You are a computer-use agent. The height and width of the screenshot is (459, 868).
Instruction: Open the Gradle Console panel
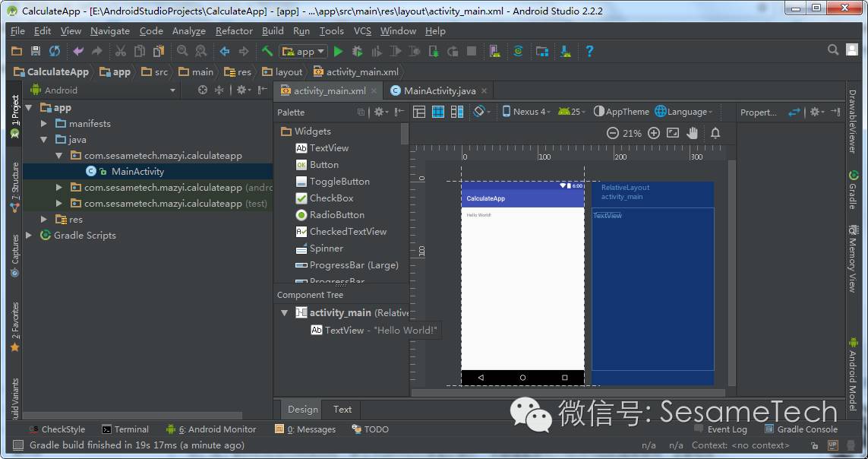point(800,429)
